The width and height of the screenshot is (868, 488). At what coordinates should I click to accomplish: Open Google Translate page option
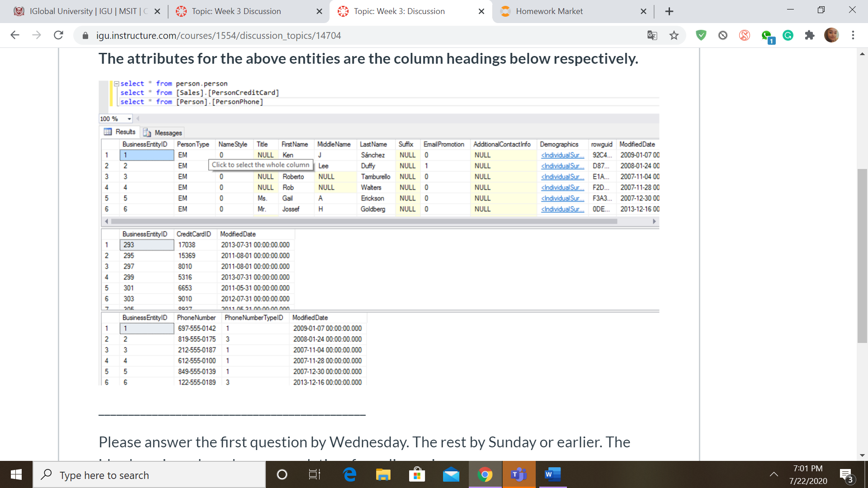(652, 35)
